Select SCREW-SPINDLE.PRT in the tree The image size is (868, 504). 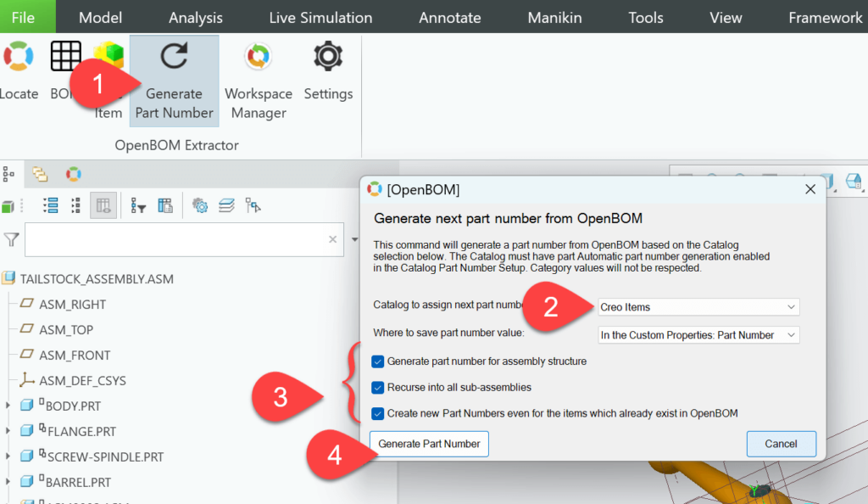(105, 457)
